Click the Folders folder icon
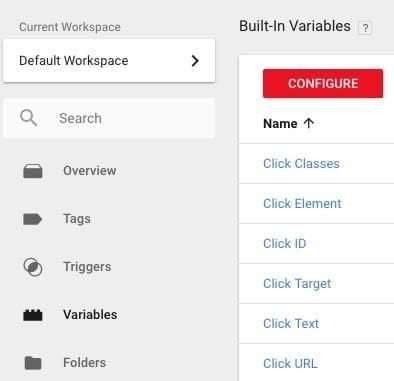This screenshot has height=381, width=394. tap(33, 363)
